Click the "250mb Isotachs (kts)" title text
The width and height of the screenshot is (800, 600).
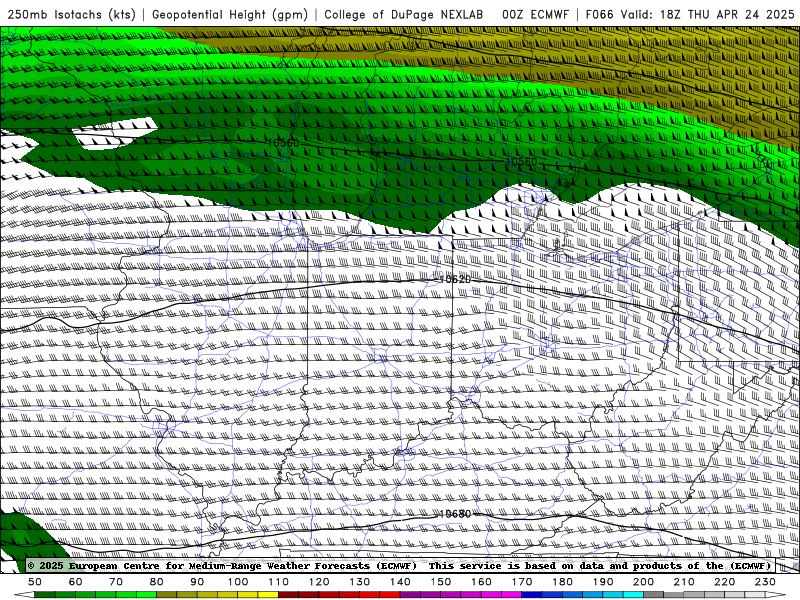click(72, 14)
